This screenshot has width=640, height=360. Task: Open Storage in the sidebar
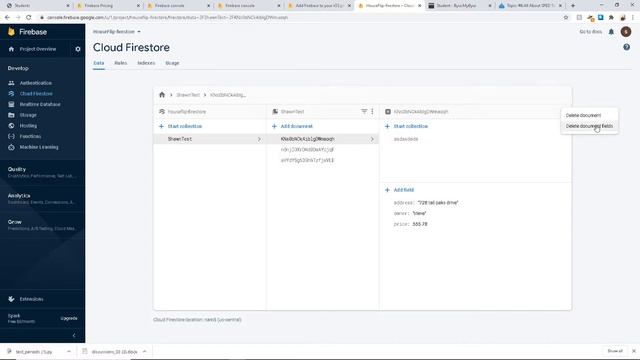28,115
